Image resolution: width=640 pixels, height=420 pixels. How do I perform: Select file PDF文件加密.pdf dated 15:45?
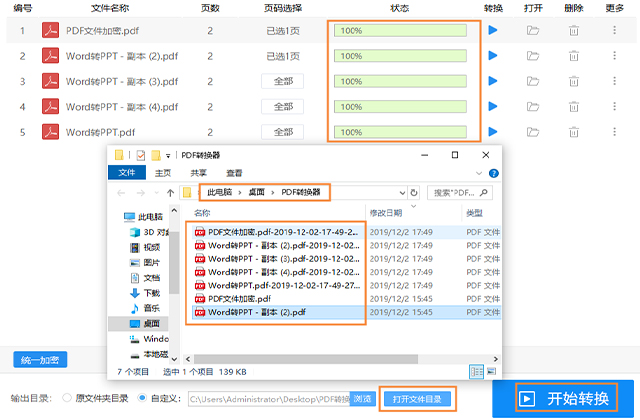[239, 299]
